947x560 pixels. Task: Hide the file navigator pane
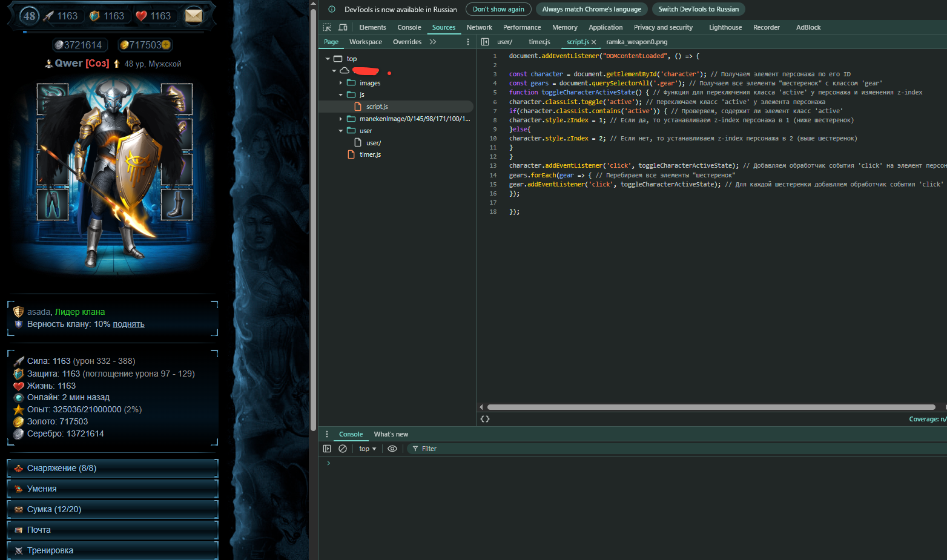click(485, 42)
